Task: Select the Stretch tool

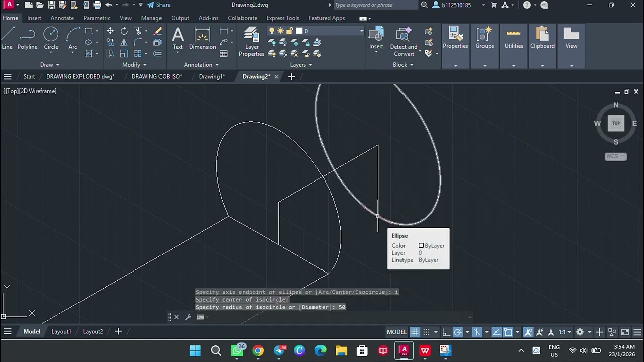Action: coord(110,53)
